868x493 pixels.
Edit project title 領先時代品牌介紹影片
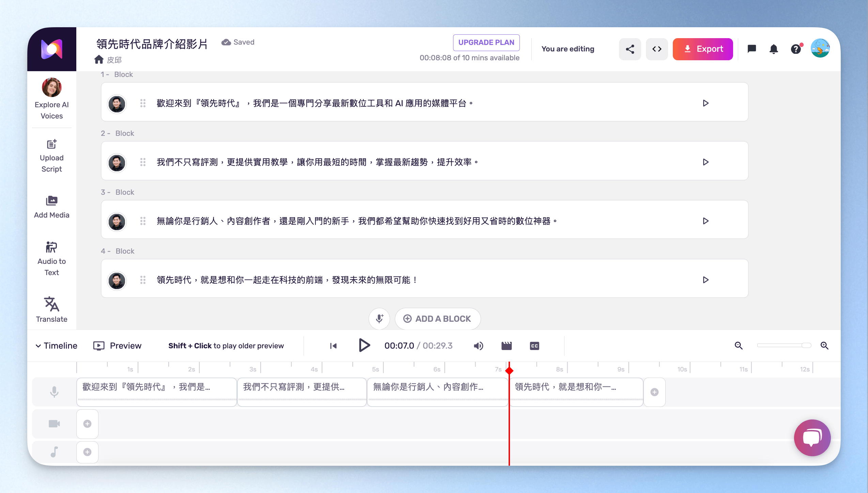pyautogui.click(x=152, y=44)
